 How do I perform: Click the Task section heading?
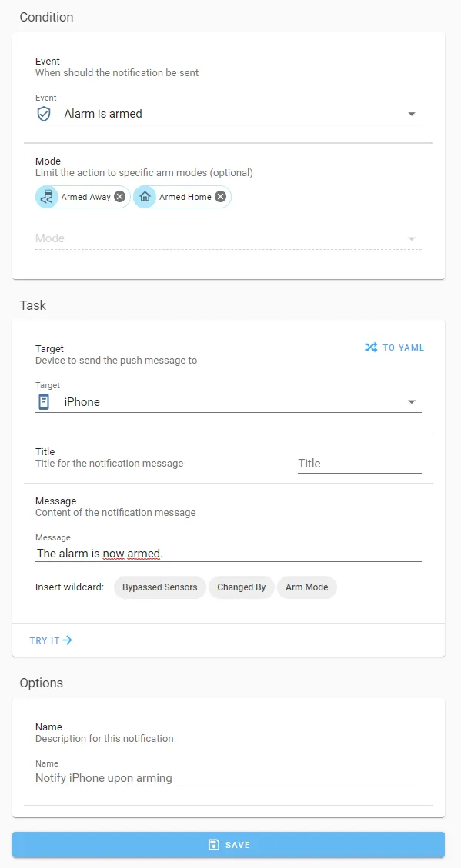[x=32, y=305]
